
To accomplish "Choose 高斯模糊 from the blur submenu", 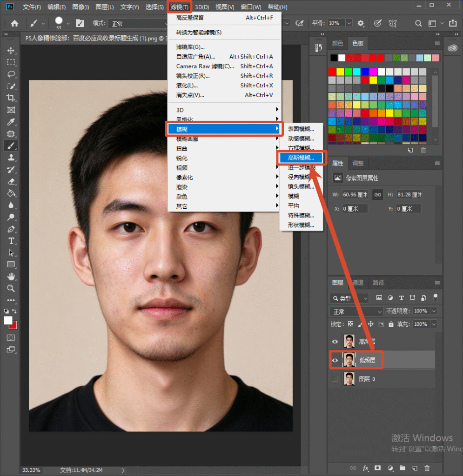I will (x=301, y=158).
